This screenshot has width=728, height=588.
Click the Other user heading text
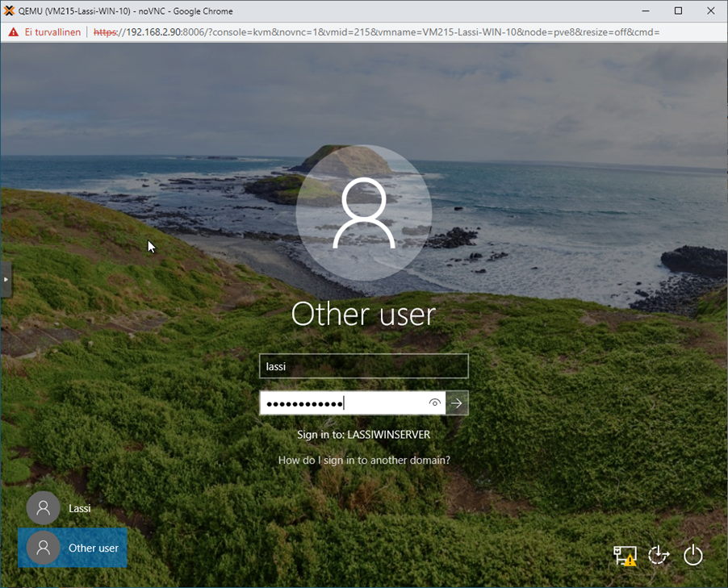coord(363,315)
